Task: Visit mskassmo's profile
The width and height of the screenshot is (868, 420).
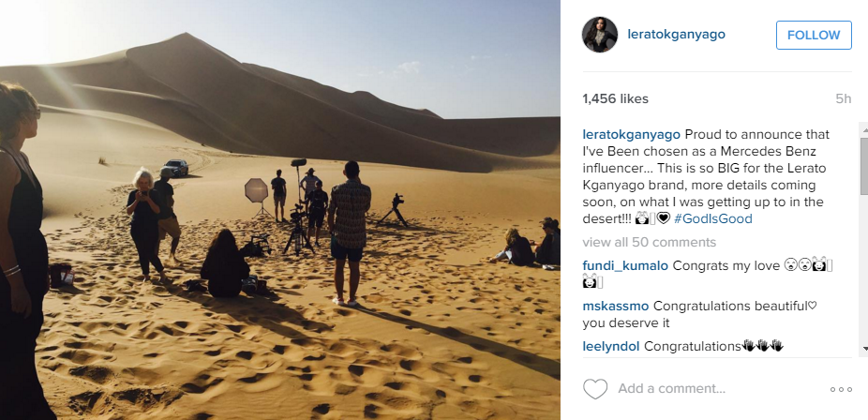Action: point(616,306)
